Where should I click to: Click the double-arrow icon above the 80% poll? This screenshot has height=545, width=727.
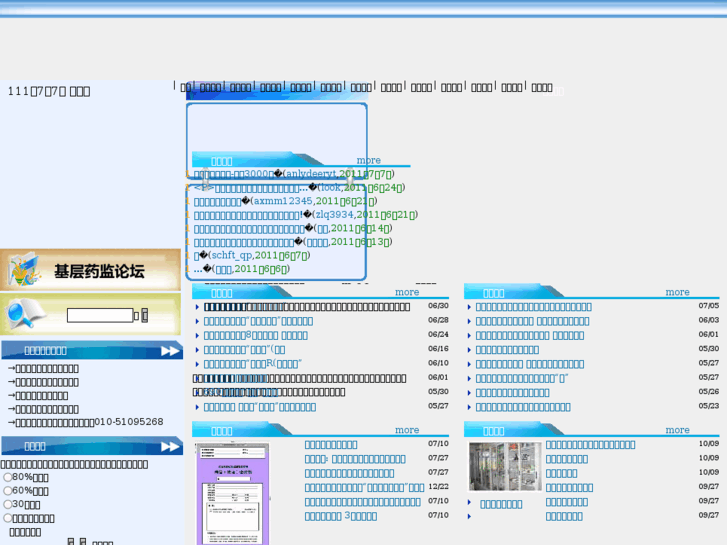pos(171,447)
